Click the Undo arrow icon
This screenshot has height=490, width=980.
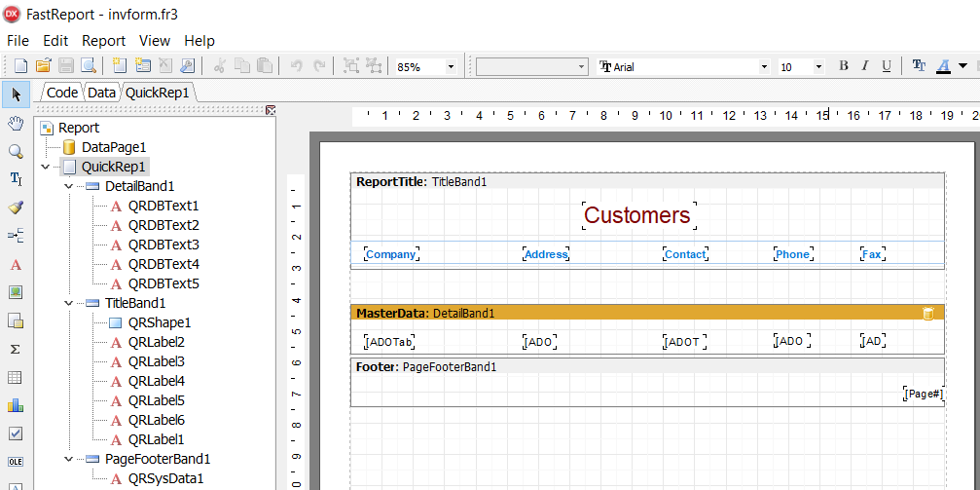(x=296, y=66)
